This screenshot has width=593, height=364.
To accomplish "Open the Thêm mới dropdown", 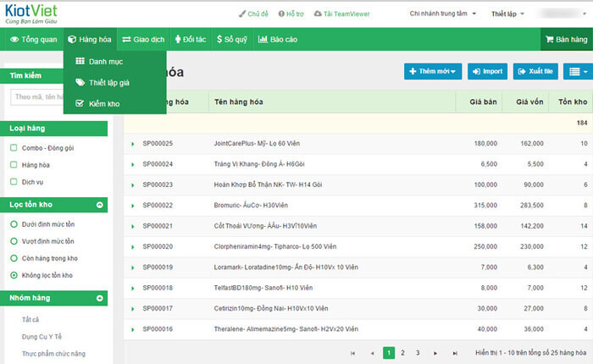I will (x=432, y=72).
